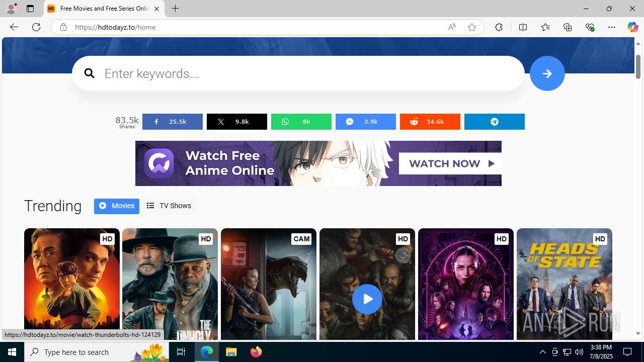Click the address bar URL hdtodayz.to/home
Screen dimensions: 644x362
coord(115,27)
